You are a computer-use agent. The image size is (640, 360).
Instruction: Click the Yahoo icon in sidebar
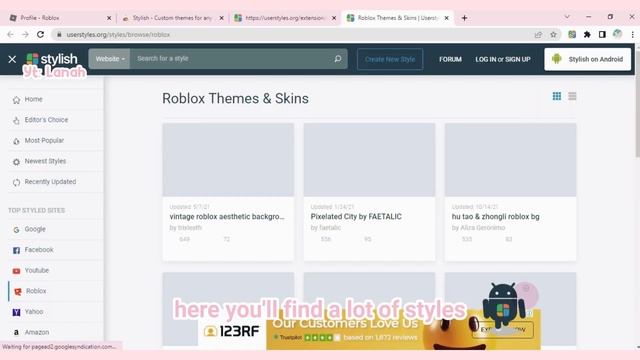click(16, 312)
